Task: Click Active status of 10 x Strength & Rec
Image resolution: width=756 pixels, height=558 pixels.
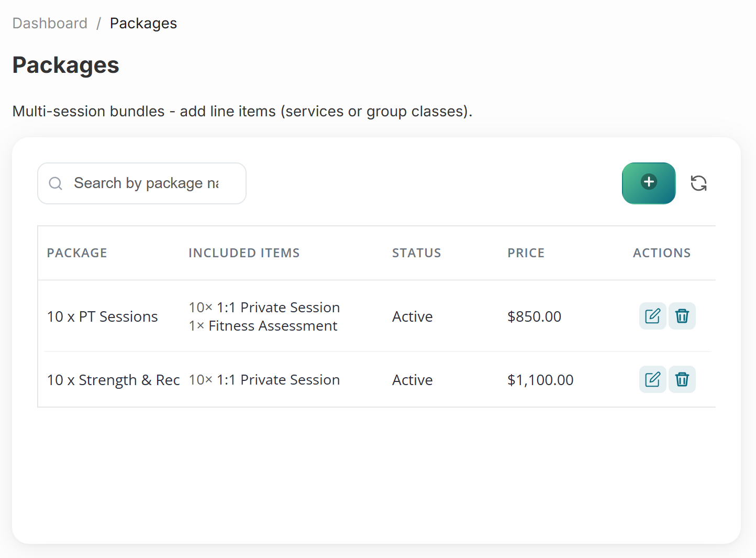Action: pos(413,380)
